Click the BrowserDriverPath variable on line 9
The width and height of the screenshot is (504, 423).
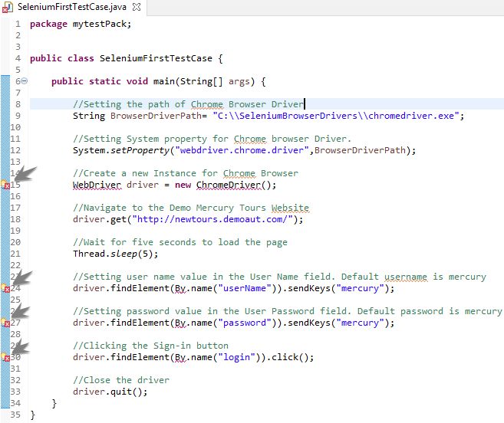[156, 116]
